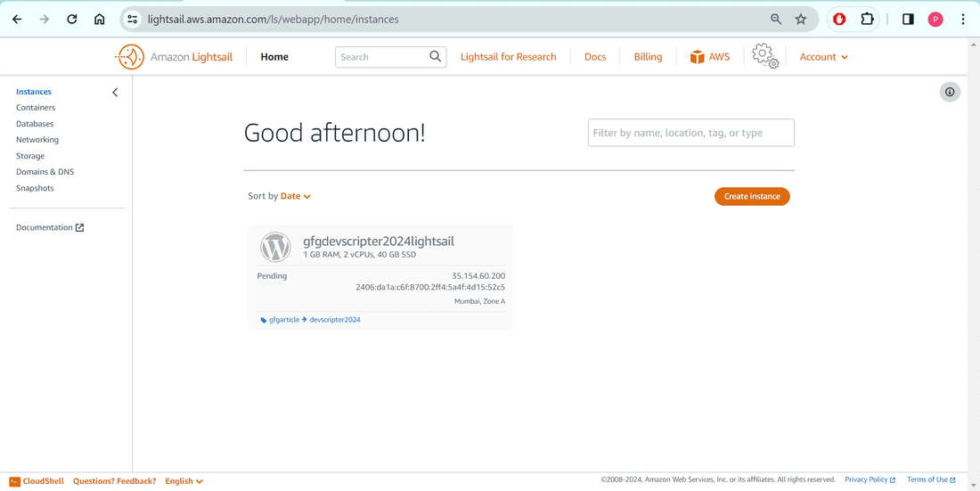The width and height of the screenshot is (980, 491).
Task: Collapse the left sidebar chevron
Action: pos(115,93)
